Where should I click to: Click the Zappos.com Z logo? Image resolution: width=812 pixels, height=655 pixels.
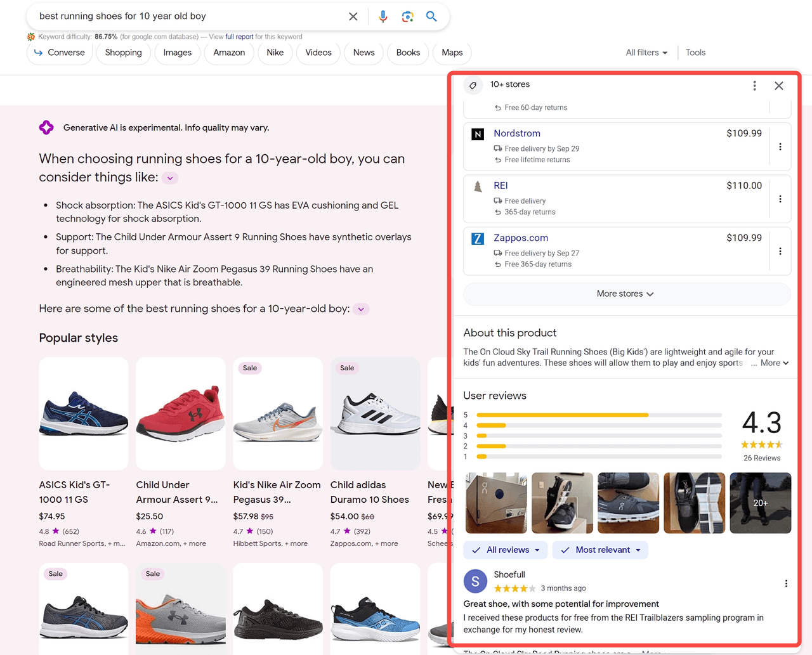coord(478,238)
